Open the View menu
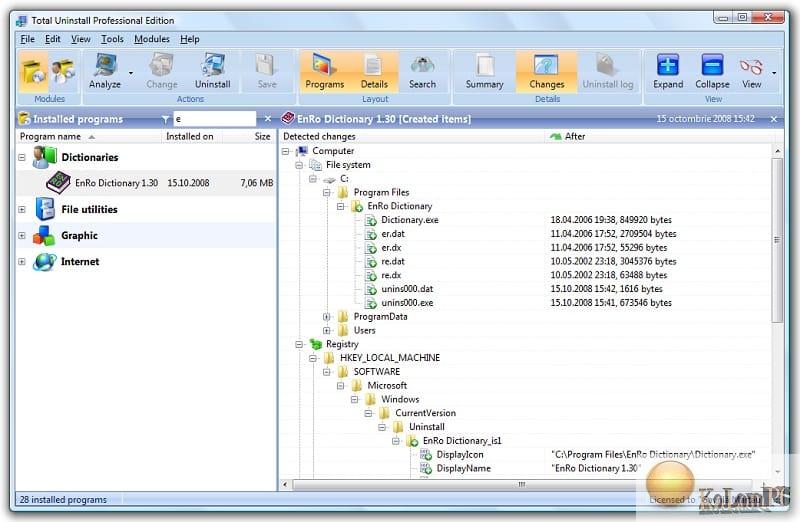This screenshot has height=522, width=800. [x=81, y=39]
